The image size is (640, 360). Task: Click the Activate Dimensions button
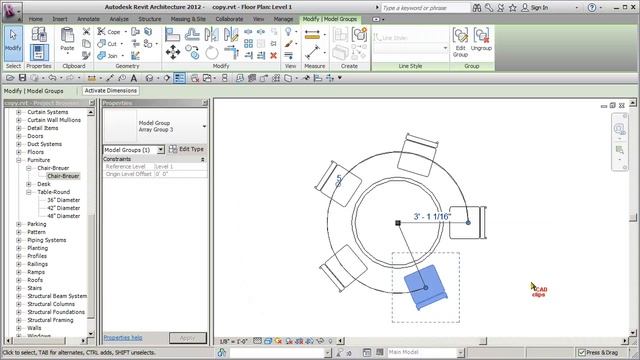[111, 91]
